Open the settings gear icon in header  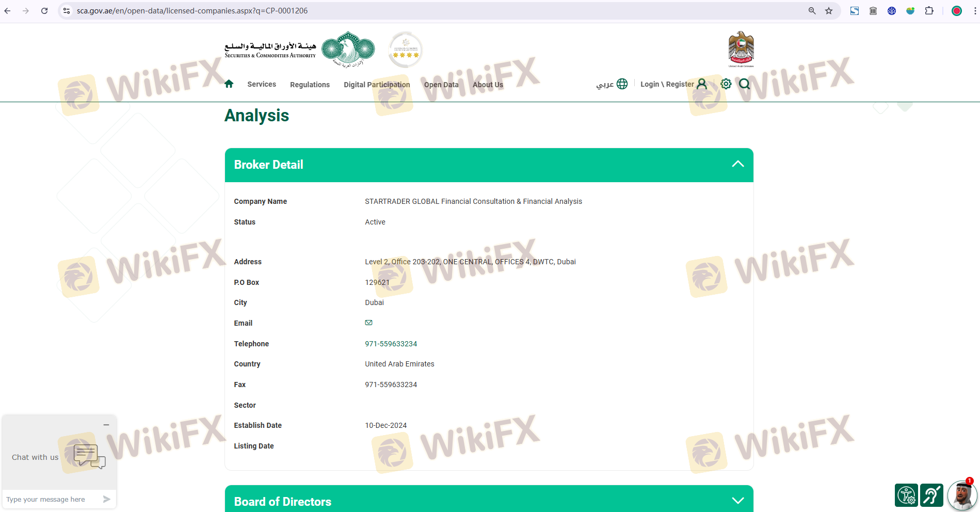(x=726, y=84)
